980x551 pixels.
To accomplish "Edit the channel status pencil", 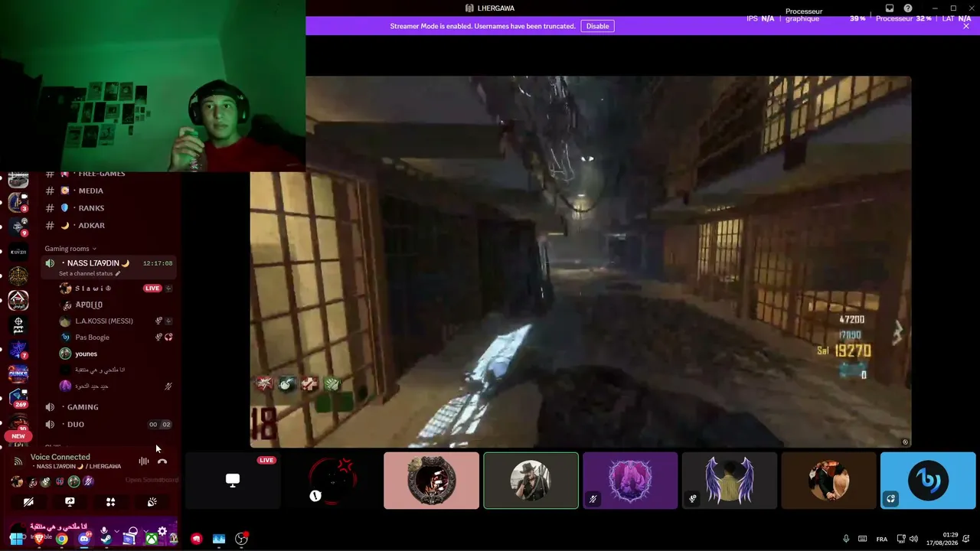I will tap(118, 274).
